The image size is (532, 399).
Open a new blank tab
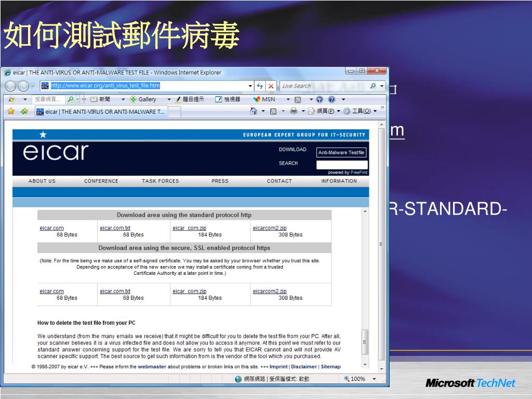(x=175, y=112)
